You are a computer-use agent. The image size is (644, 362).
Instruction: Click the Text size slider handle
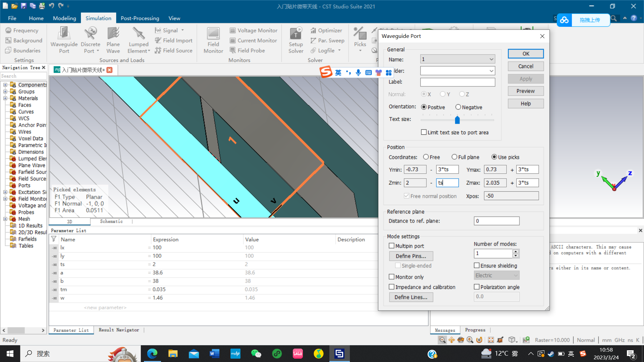(457, 120)
